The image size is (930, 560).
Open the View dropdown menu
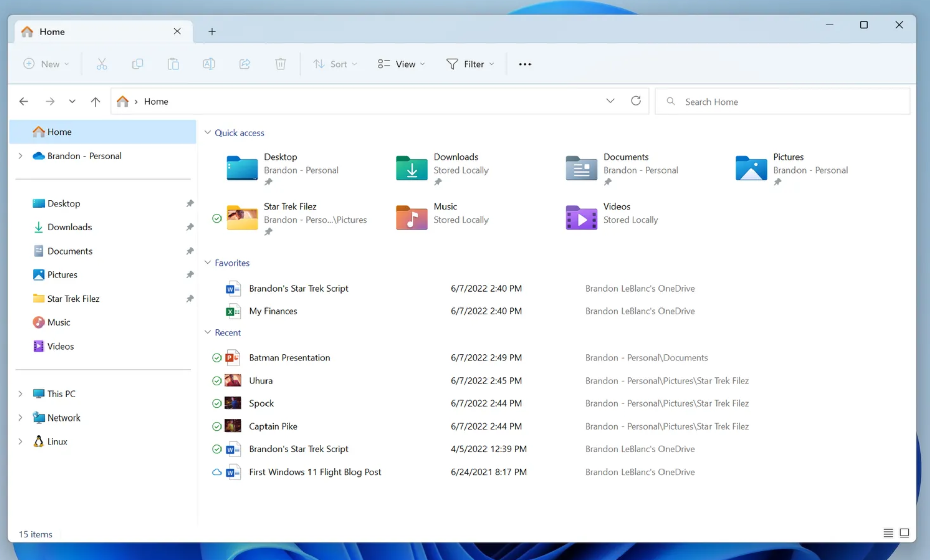(x=402, y=64)
